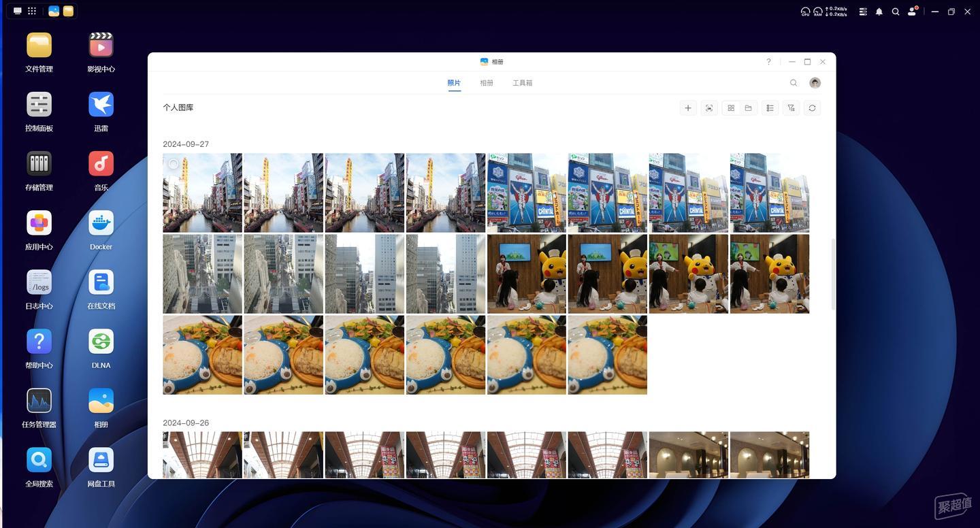This screenshot has width=980, height=528.
Task: Click the search icon in 相册 window
Action: [794, 83]
